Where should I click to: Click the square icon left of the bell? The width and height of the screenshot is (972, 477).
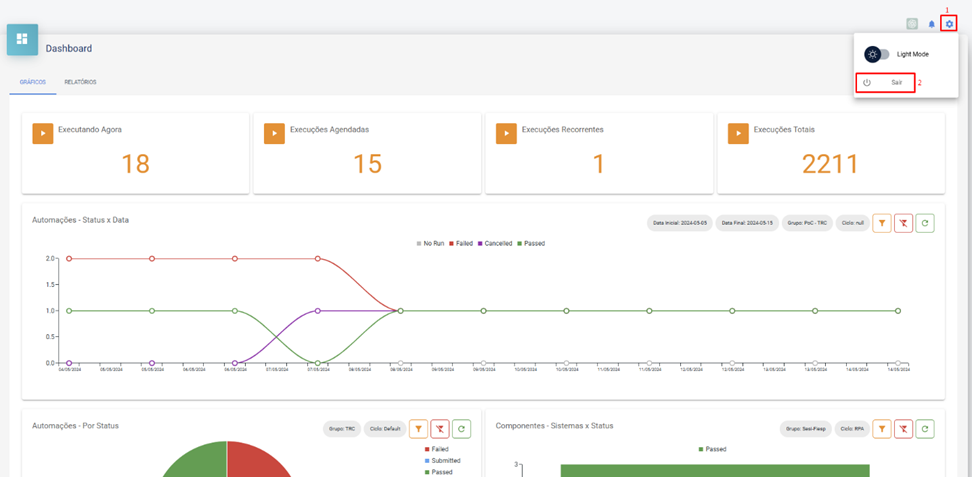912,24
